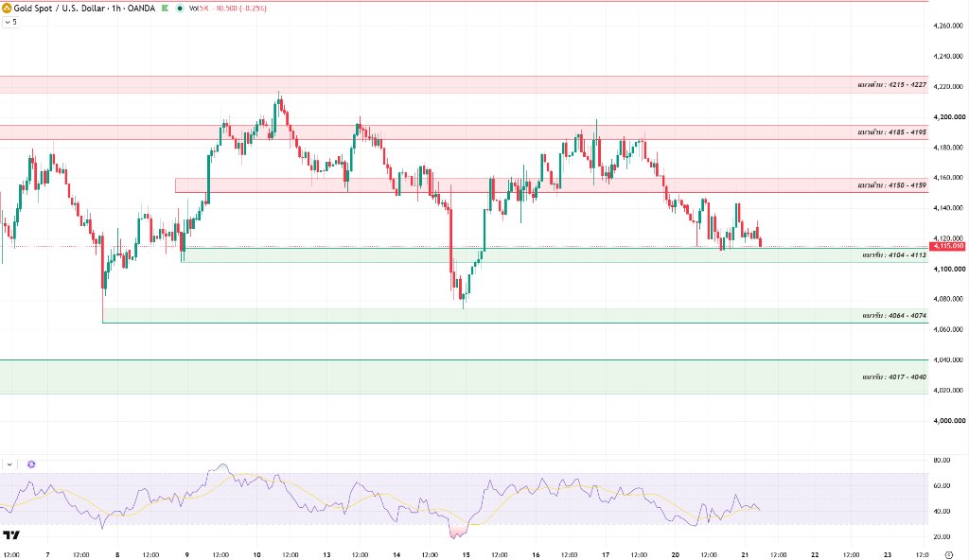Click the current price label 4,115.010

coord(948,246)
